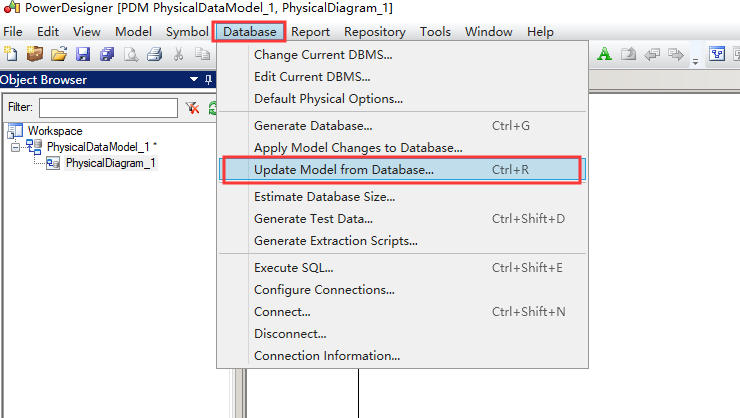Open the Object Browser dropdown arrow
740x418 pixels.
point(194,79)
